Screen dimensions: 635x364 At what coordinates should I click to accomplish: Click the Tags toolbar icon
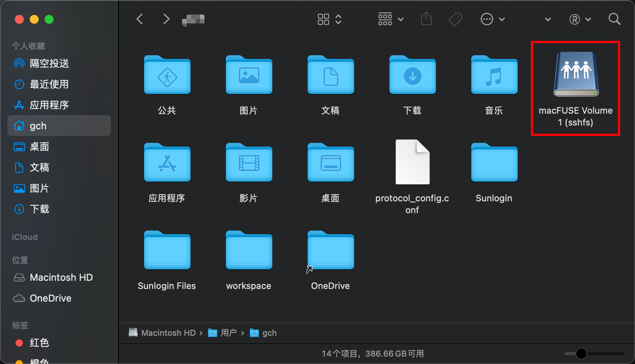point(455,19)
